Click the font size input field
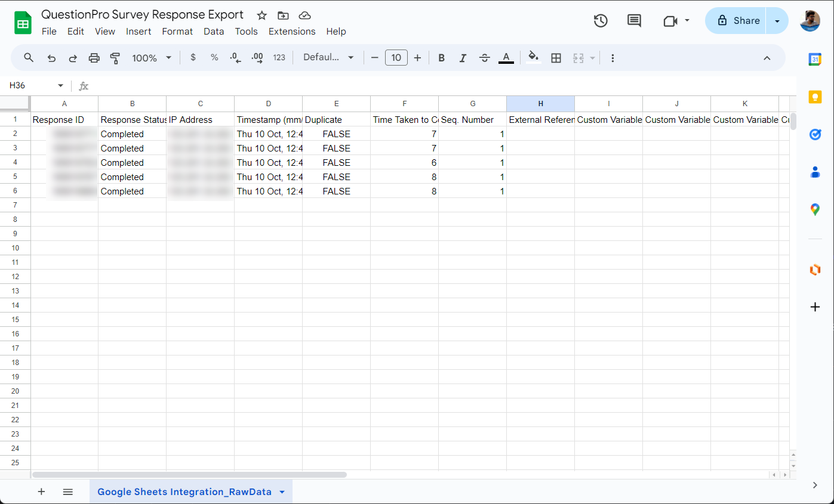 [x=396, y=58]
